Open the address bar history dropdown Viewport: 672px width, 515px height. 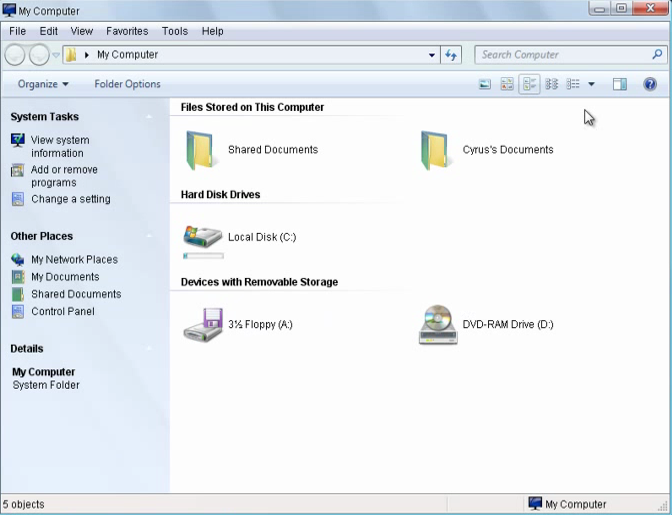tap(432, 55)
